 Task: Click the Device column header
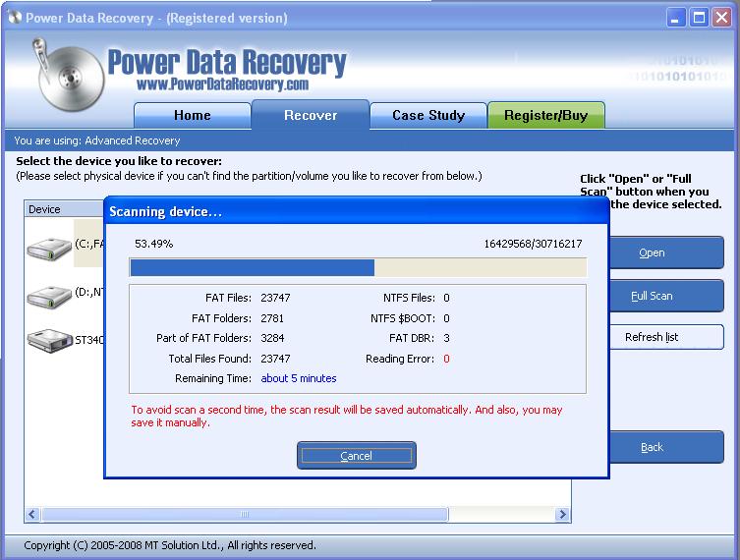[x=64, y=209]
